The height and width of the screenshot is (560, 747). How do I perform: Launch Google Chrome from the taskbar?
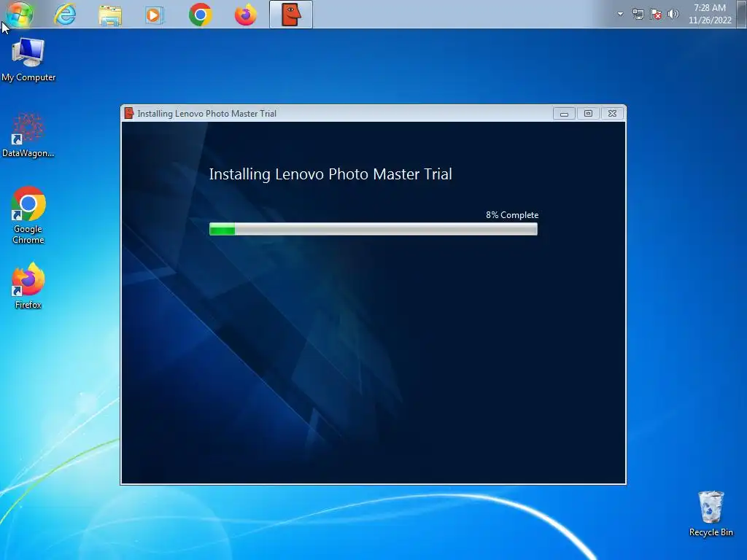pos(200,15)
